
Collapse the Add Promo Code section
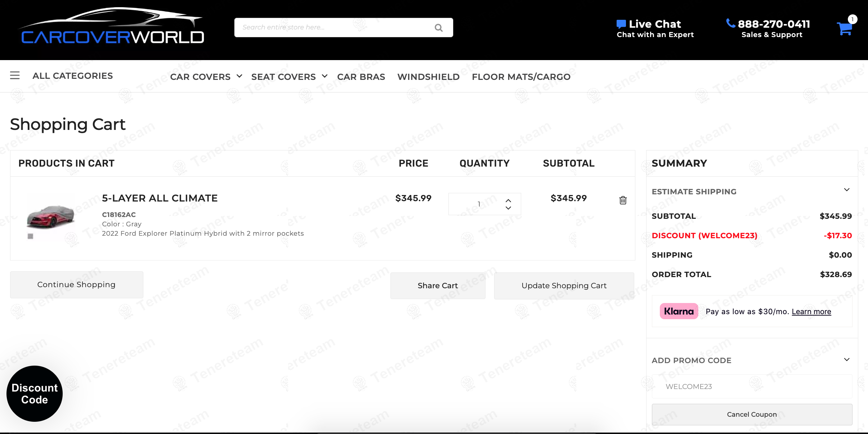(x=847, y=360)
